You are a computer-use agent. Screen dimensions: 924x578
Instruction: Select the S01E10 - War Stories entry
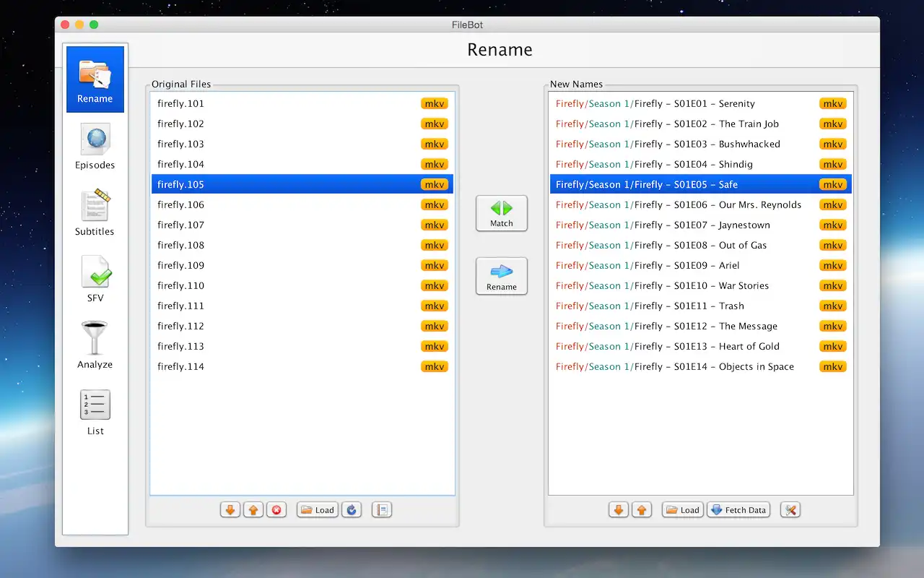point(701,285)
